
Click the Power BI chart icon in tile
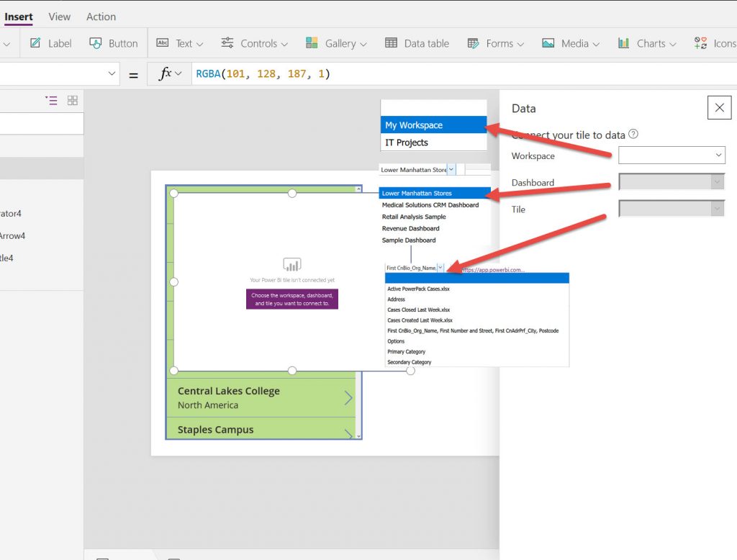(291, 264)
